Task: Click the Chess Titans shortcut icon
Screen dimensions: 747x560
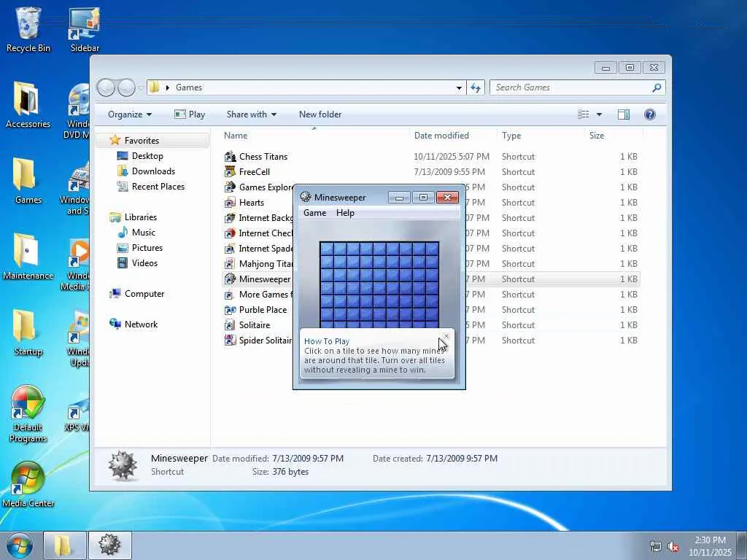Action: (x=230, y=156)
